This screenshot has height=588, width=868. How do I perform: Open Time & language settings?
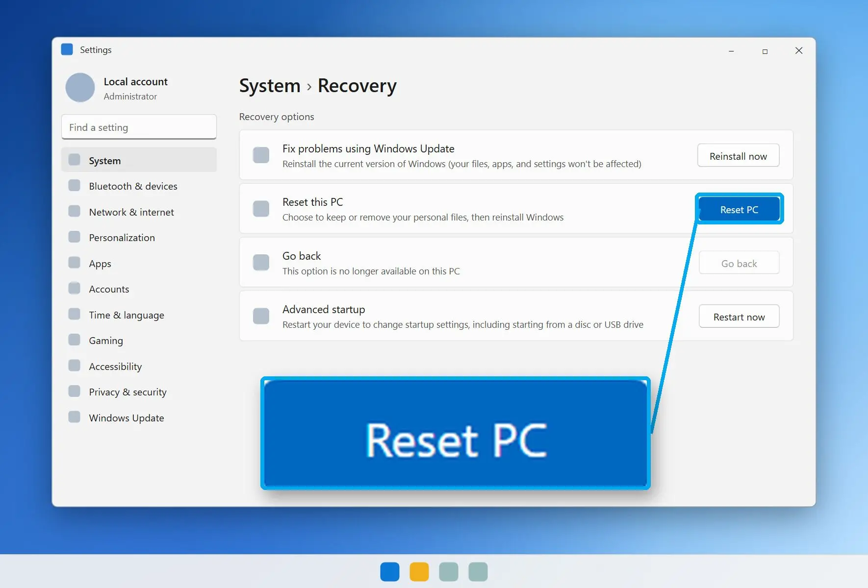pyautogui.click(x=139, y=315)
